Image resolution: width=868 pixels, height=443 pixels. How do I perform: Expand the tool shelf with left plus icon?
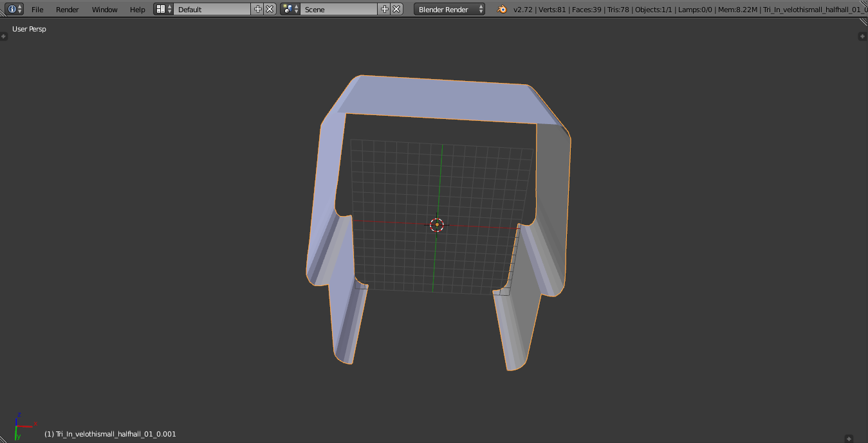click(4, 36)
